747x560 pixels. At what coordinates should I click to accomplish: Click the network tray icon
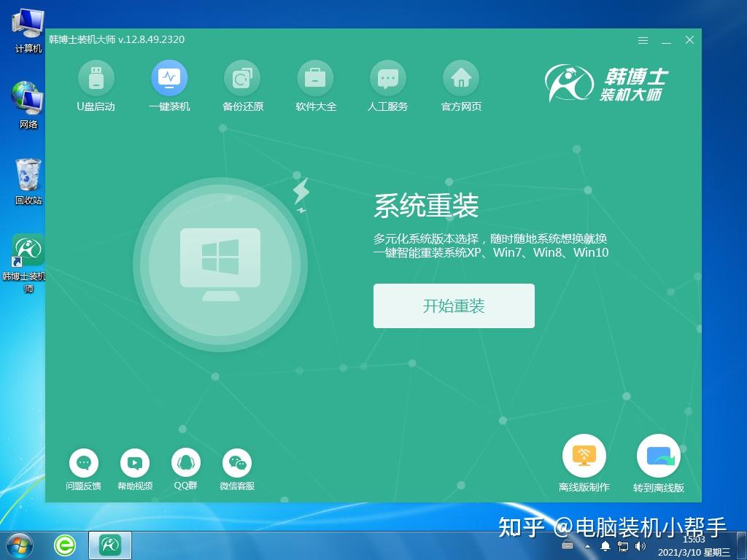coord(622,546)
